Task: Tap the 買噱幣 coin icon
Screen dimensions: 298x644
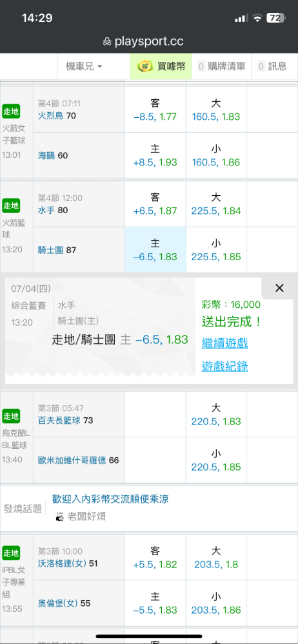Action: tap(145, 66)
